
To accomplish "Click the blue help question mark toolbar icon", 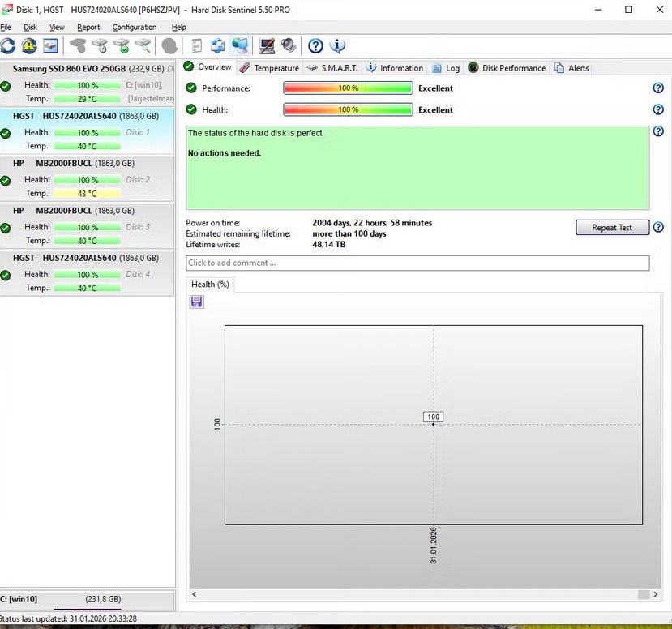I will pos(315,46).
